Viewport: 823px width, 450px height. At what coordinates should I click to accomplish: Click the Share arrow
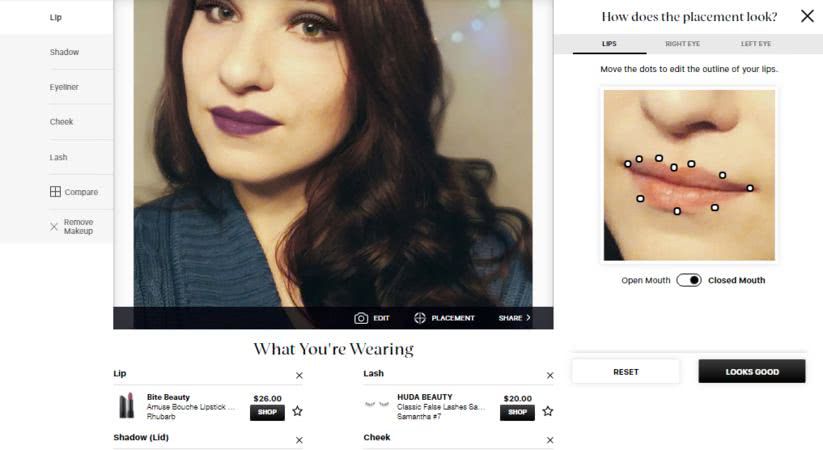[528, 318]
